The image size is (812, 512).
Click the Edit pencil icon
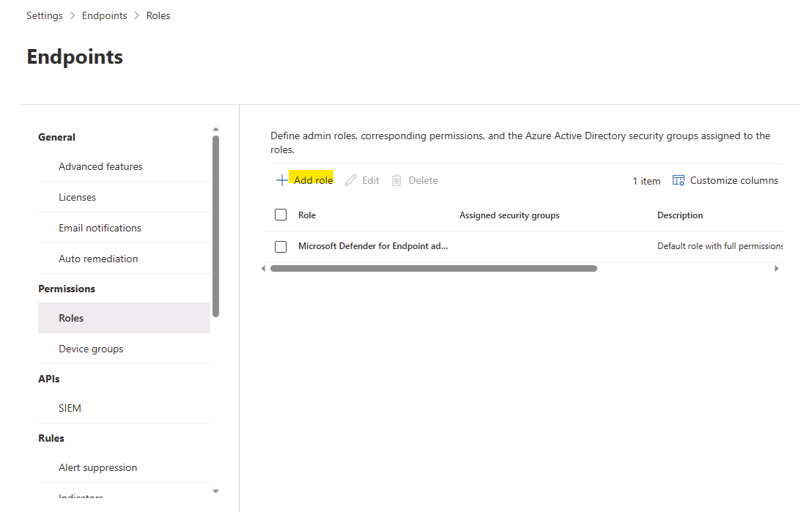[x=350, y=179]
